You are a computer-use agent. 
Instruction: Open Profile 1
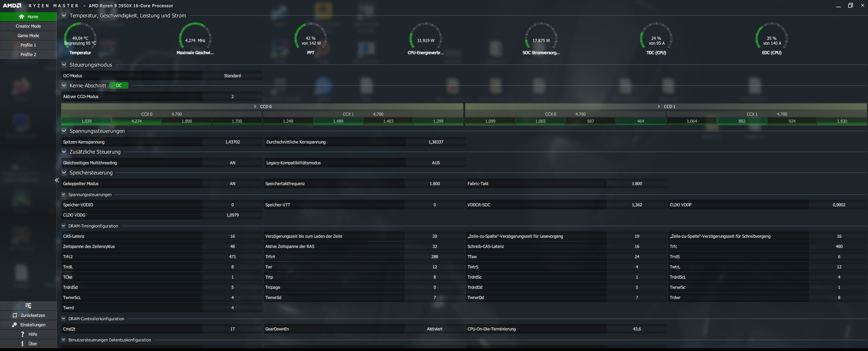coord(28,45)
